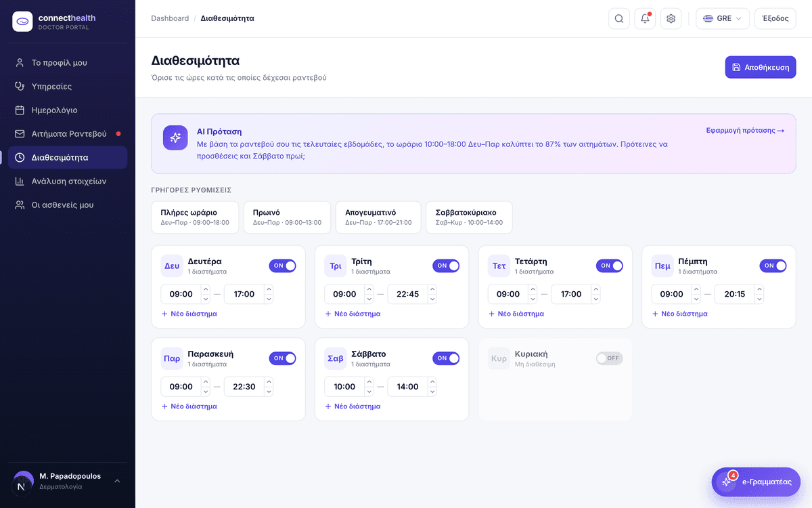
Task: Click the M. Papadopoulos avatar
Action: [23, 482]
